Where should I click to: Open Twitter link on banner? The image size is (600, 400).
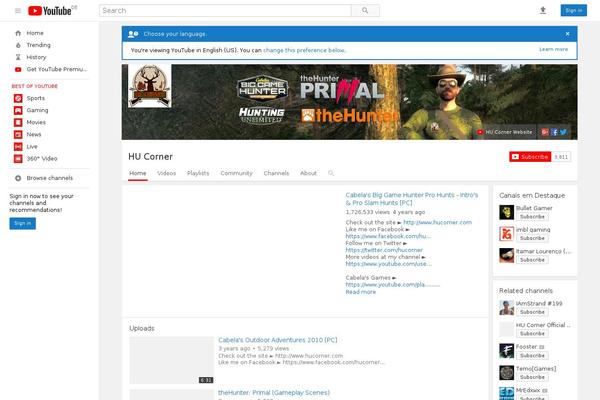pyautogui.click(x=563, y=132)
